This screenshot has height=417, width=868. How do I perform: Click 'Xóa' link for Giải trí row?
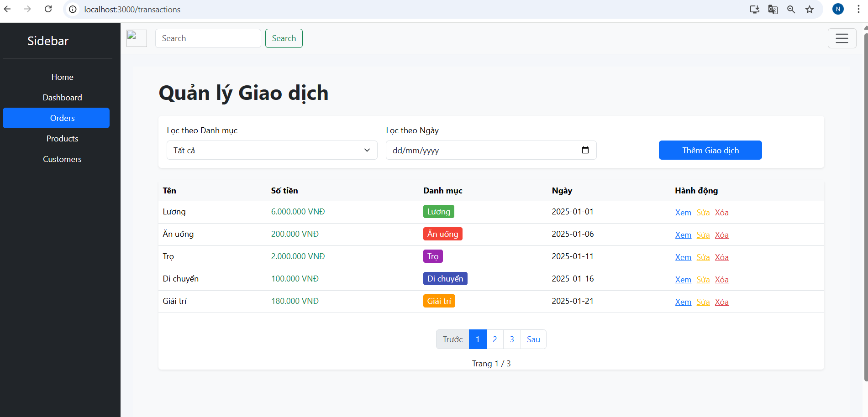click(721, 302)
